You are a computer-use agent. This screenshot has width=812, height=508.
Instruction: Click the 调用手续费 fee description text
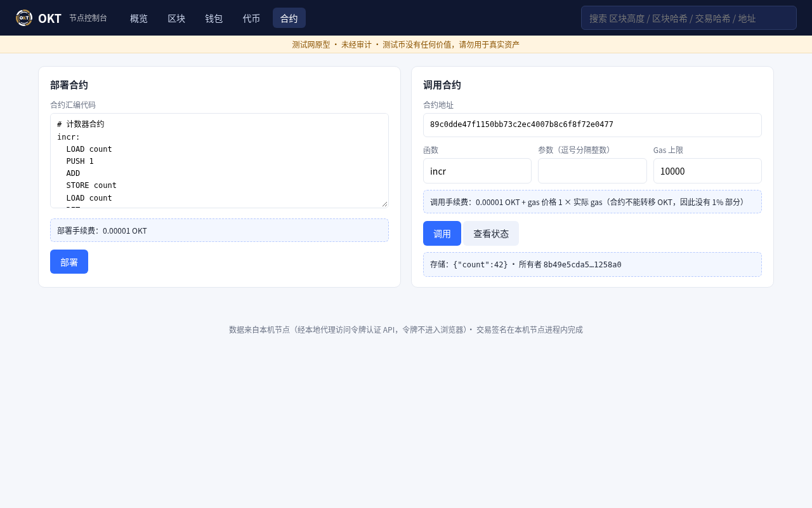point(593,202)
